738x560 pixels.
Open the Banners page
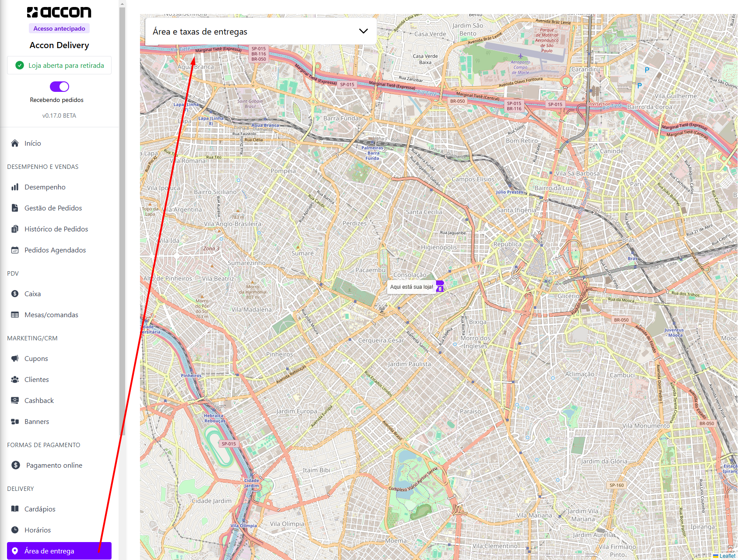coord(59,421)
